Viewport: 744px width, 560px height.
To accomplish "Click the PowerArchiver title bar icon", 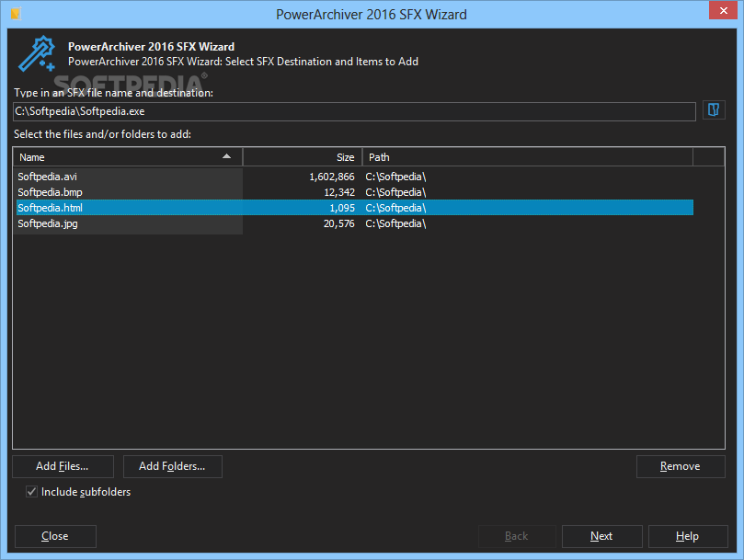I will 17,14.
